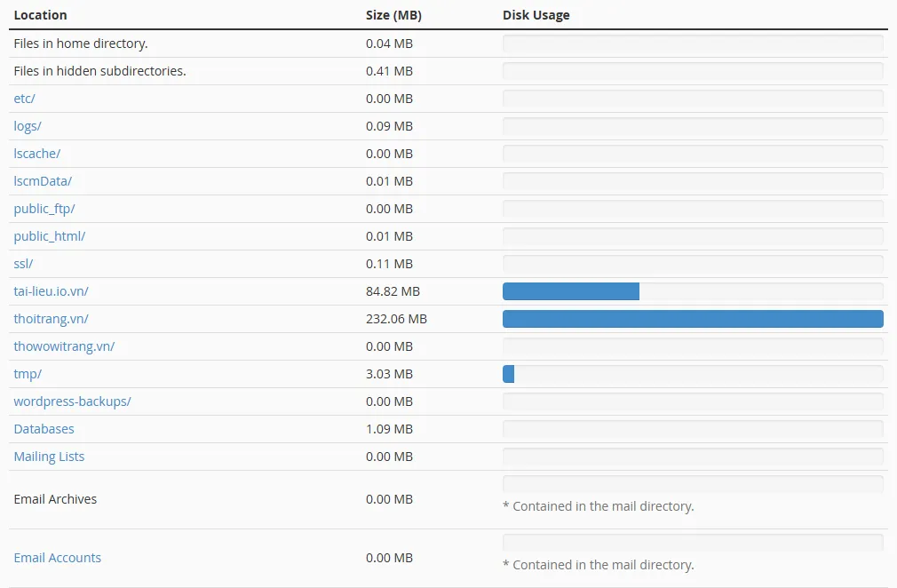Open the tai-lieu.io.vn/ directory link
This screenshot has width=897, height=588.
click(x=51, y=290)
